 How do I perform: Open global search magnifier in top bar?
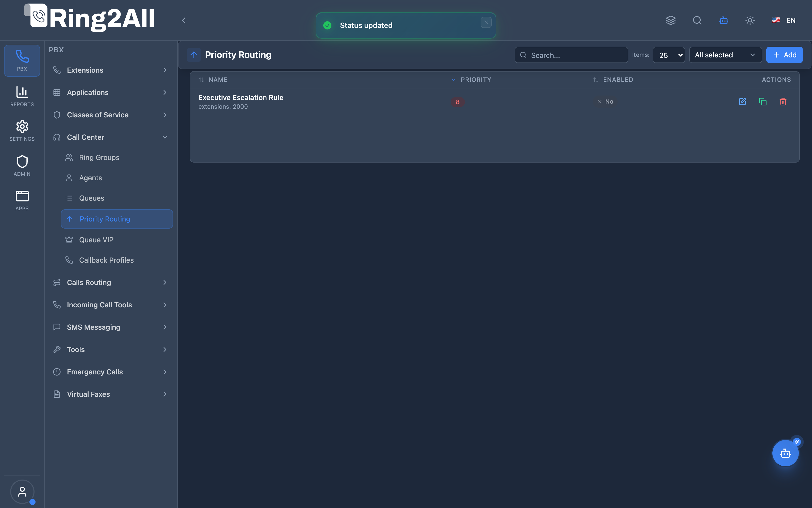point(697,20)
